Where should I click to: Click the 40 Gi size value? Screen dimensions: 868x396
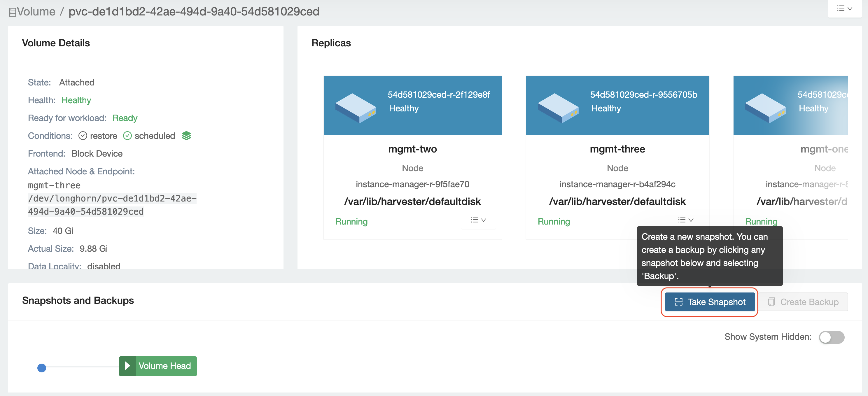(x=63, y=231)
